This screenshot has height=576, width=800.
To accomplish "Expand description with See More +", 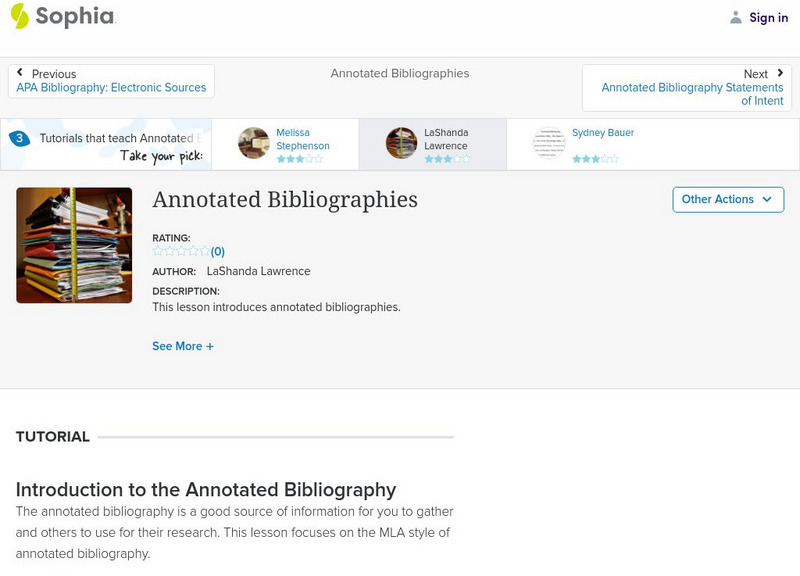I will click(x=183, y=346).
